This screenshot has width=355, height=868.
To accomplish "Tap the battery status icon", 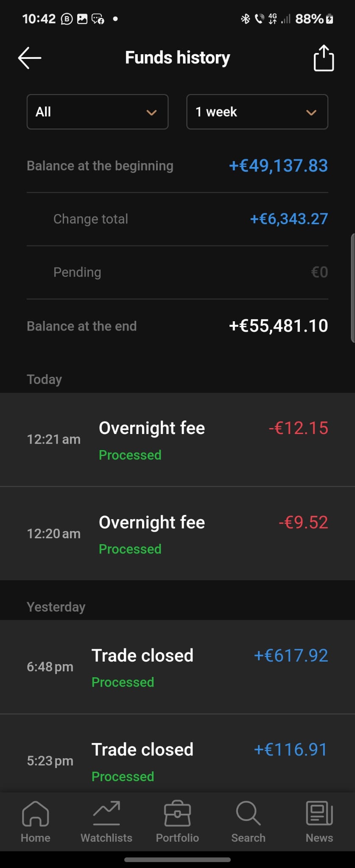I will pos(330,19).
